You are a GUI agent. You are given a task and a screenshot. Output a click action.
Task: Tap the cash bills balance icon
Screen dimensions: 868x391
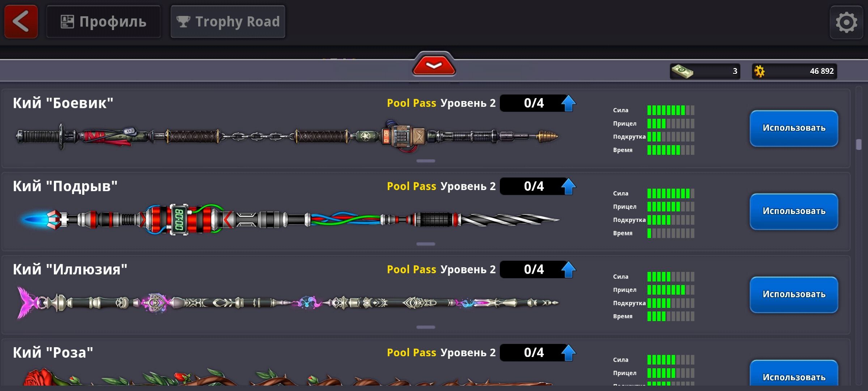coord(682,71)
